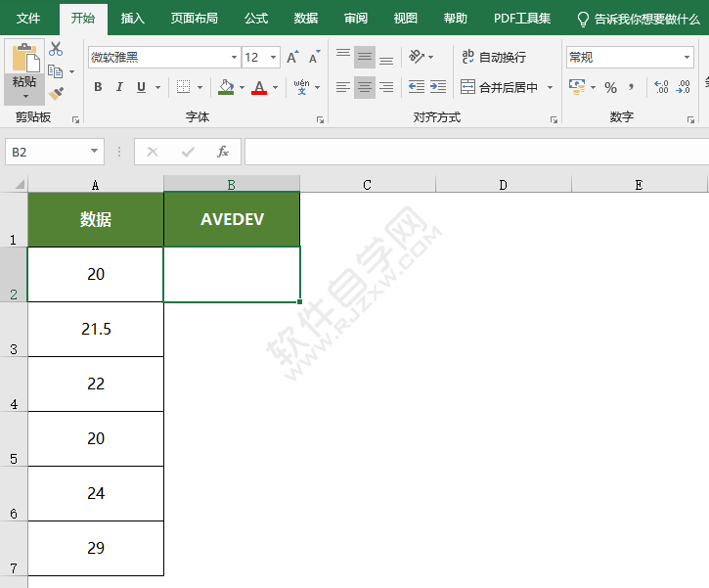Toggle middle vertical alignment

pos(365,58)
